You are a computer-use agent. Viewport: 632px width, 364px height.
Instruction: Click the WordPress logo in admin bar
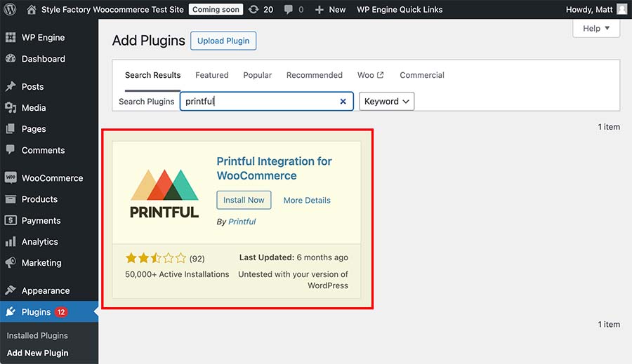[10, 9]
